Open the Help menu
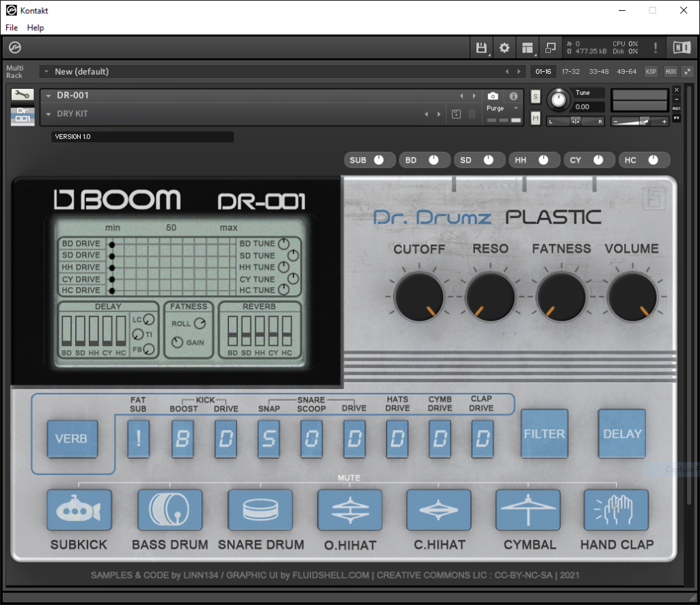This screenshot has height=605, width=700. [x=36, y=27]
